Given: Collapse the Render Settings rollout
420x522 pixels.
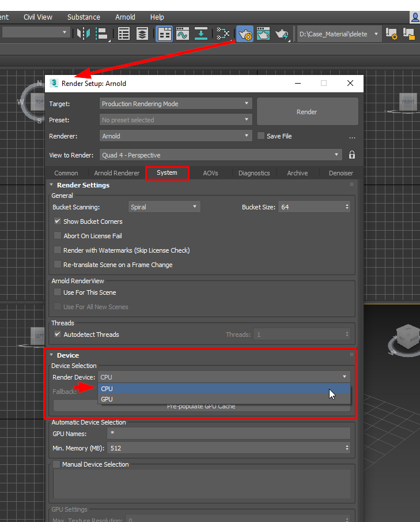Looking at the screenshot, I should pos(51,185).
